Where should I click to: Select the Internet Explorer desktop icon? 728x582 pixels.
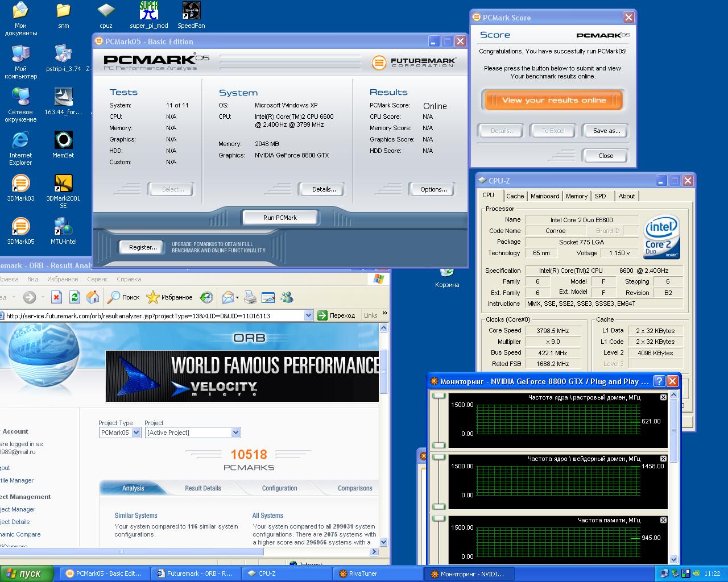point(20,148)
